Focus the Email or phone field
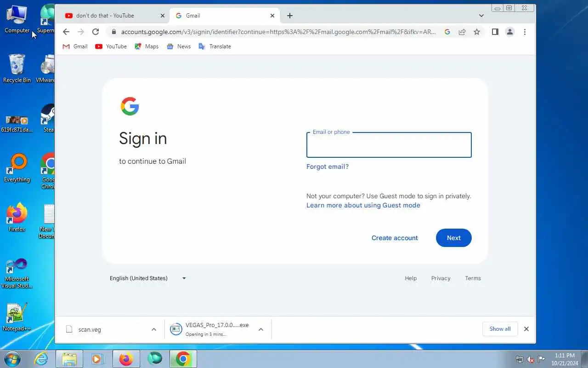Viewport: 588px width, 368px height. coord(389,145)
